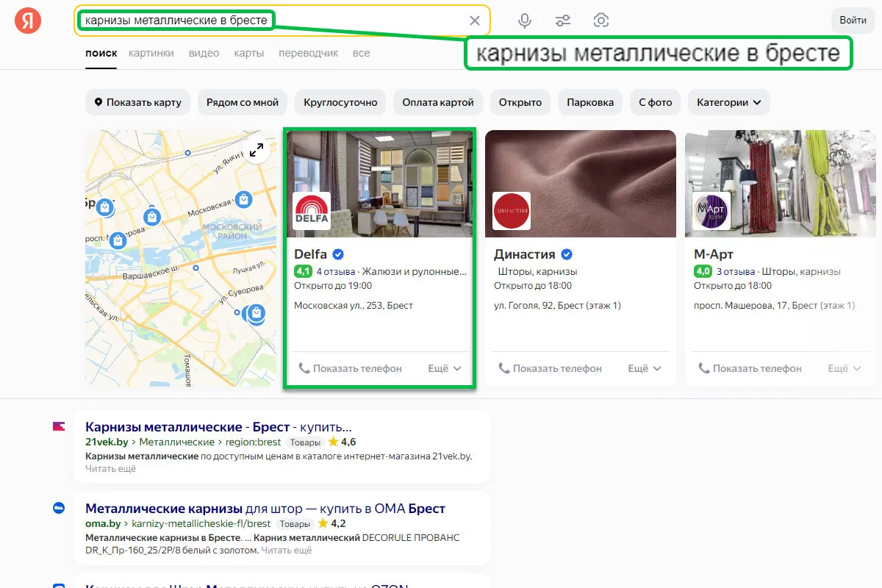Screen dimensions: 882x588
Task: Click the М-Арт company logo
Action: coord(711,211)
